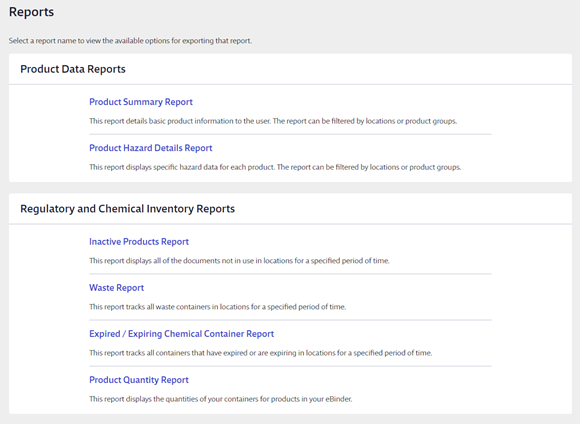Click the 'Select a report name' instruction text
Image resolution: width=580 pixels, height=424 pixels.
130,41
